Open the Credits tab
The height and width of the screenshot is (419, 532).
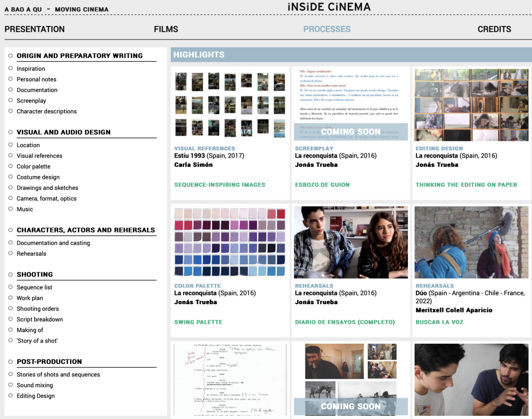494,29
